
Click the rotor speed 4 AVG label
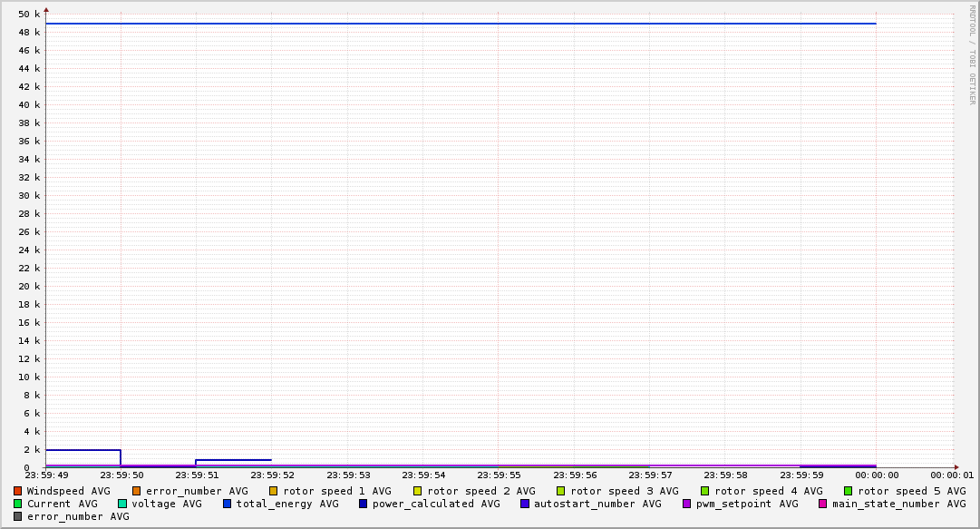[x=769, y=491]
